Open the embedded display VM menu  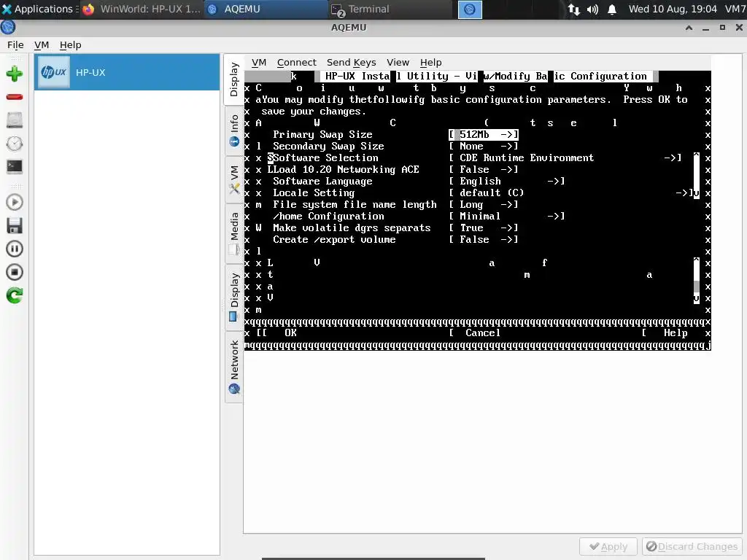point(259,63)
